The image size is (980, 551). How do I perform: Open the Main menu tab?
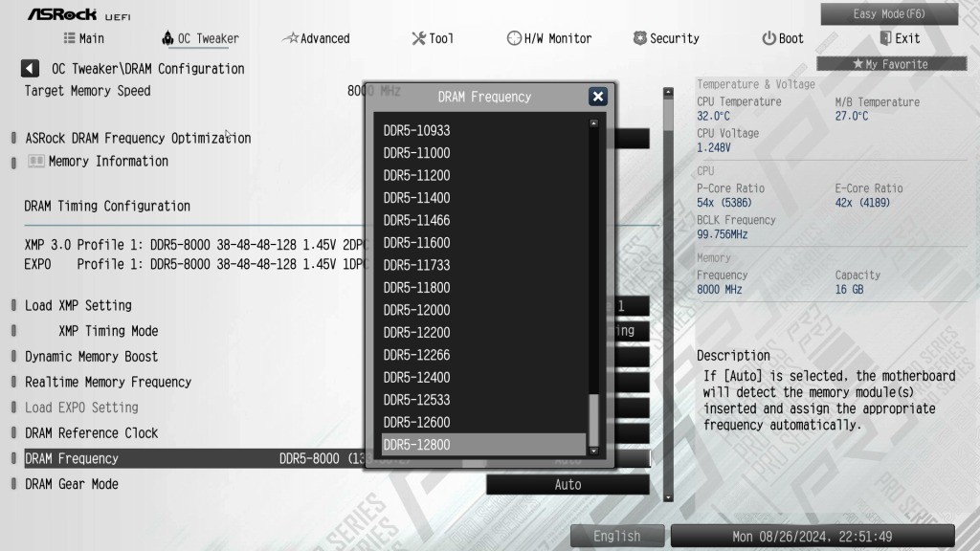[x=84, y=38]
